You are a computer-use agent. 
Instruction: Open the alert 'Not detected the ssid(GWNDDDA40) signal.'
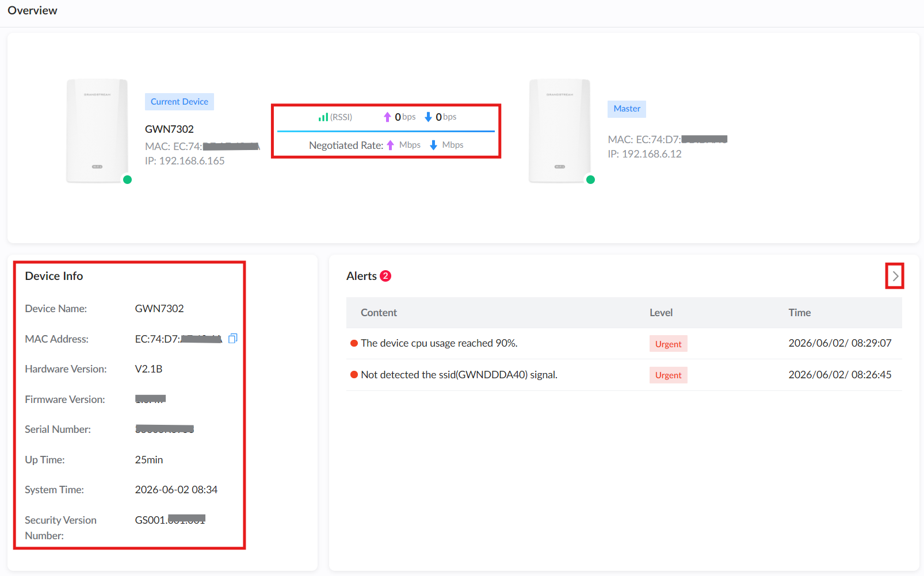click(x=459, y=375)
